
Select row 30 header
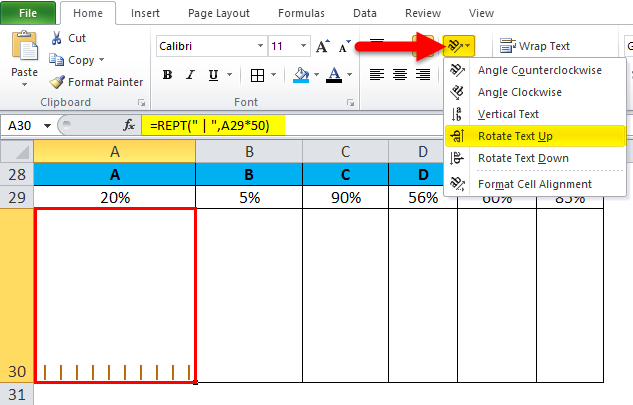point(17,295)
